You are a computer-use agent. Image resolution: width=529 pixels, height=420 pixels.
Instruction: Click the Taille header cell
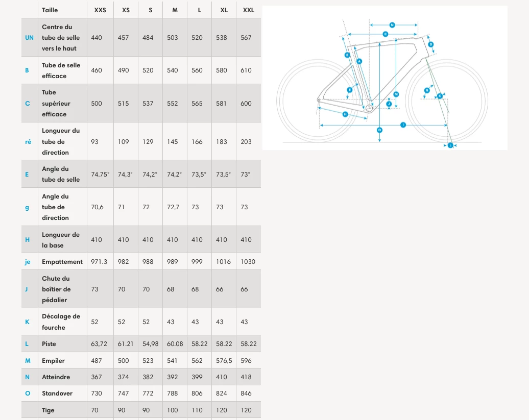[50, 10]
